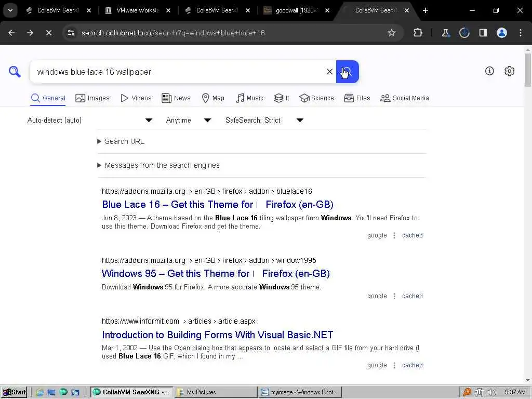Open the Chrome profile avatar
Screen dimensions: 532x399
coord(502,33)
